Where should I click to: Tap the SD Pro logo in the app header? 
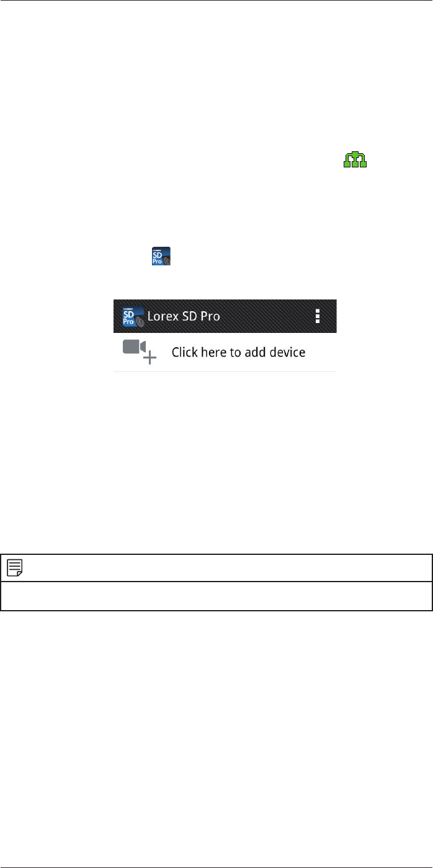[x=133, y=316]
